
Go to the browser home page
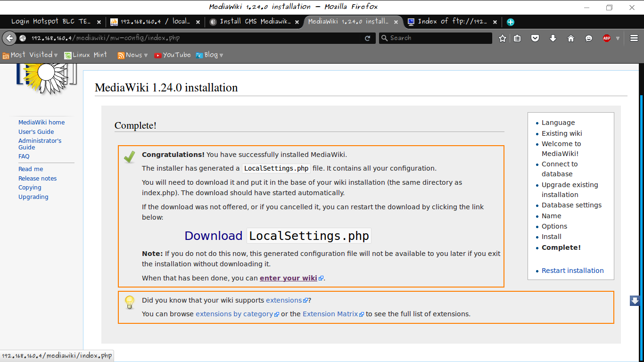pyautogui.click(x=571, y=38)
